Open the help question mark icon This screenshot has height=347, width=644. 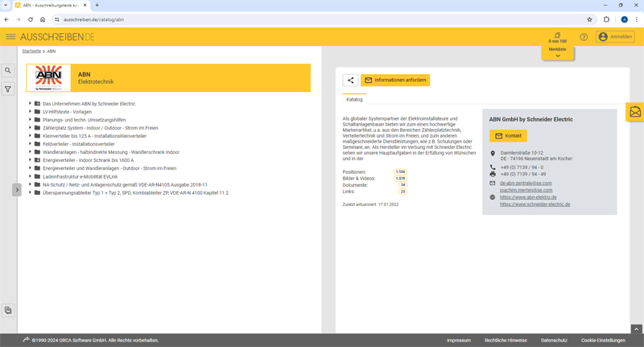click(584, 37)
